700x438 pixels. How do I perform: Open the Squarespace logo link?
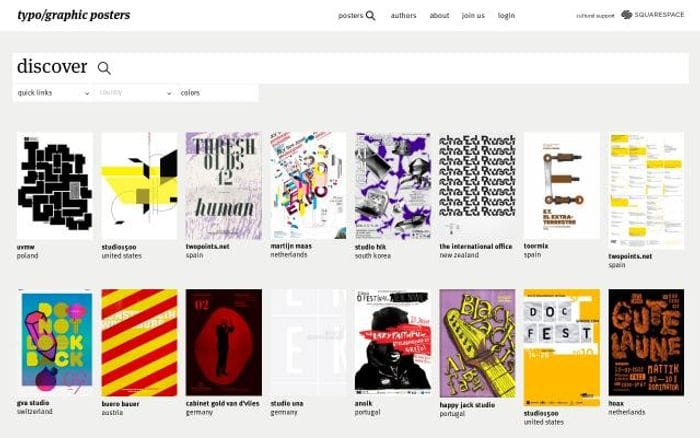pyautogui.click(x=653, y=15)
